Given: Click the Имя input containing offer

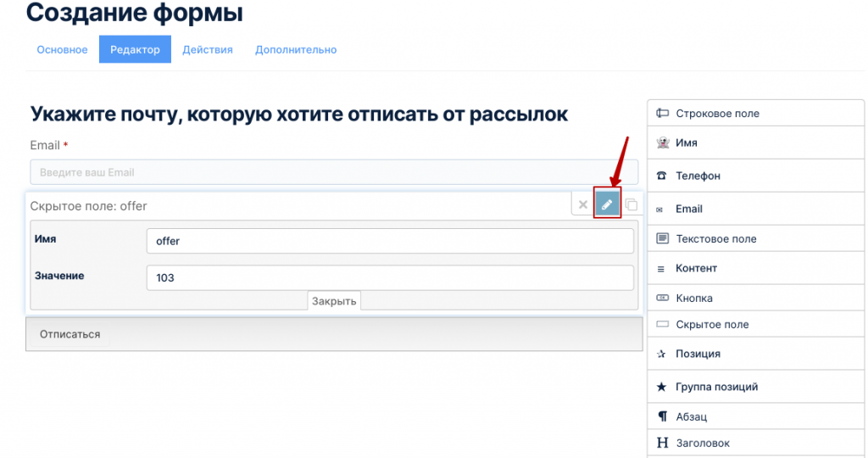Looking at the screenshot, I should coord(390,241).
